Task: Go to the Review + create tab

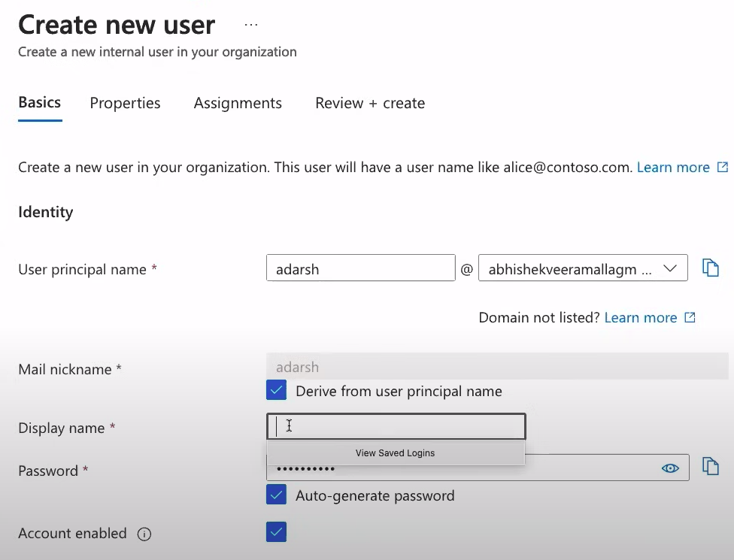Action: 369,103
